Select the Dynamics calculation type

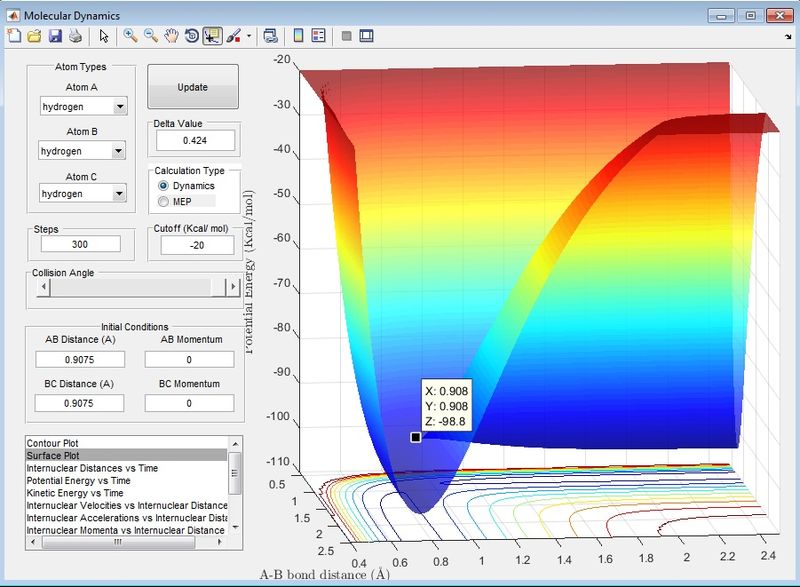(165, 186)
